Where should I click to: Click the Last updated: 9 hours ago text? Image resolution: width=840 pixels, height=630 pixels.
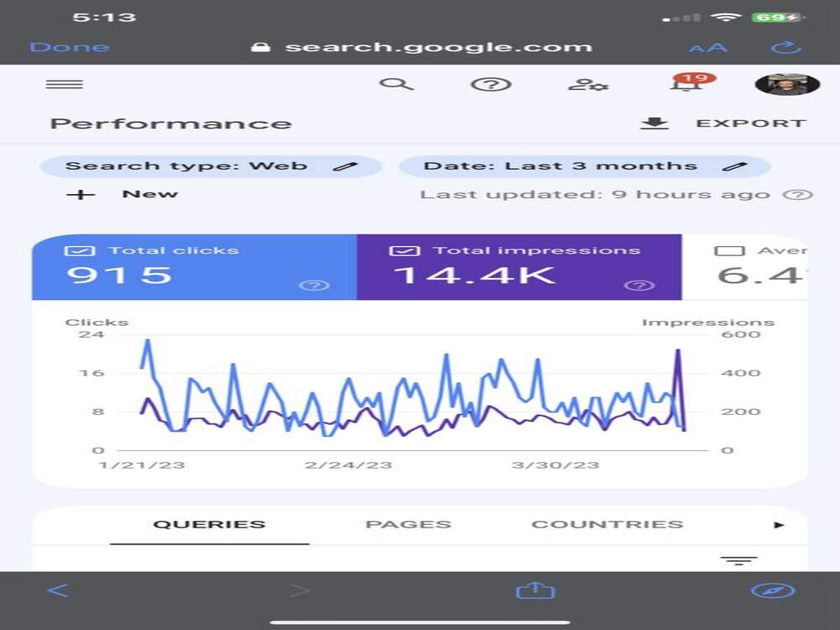click(596, 195)
